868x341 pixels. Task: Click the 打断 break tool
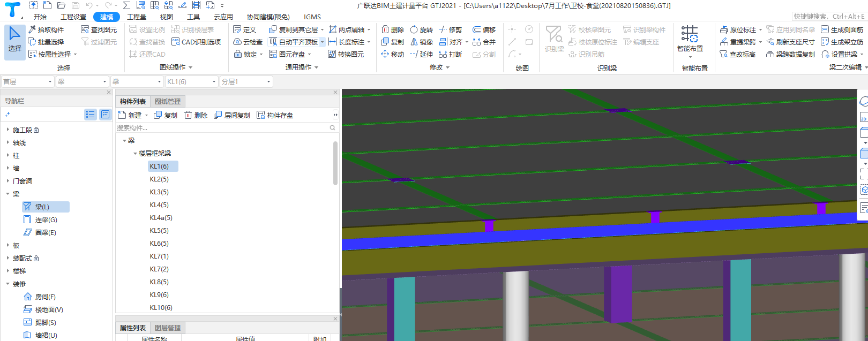(450, 54)
